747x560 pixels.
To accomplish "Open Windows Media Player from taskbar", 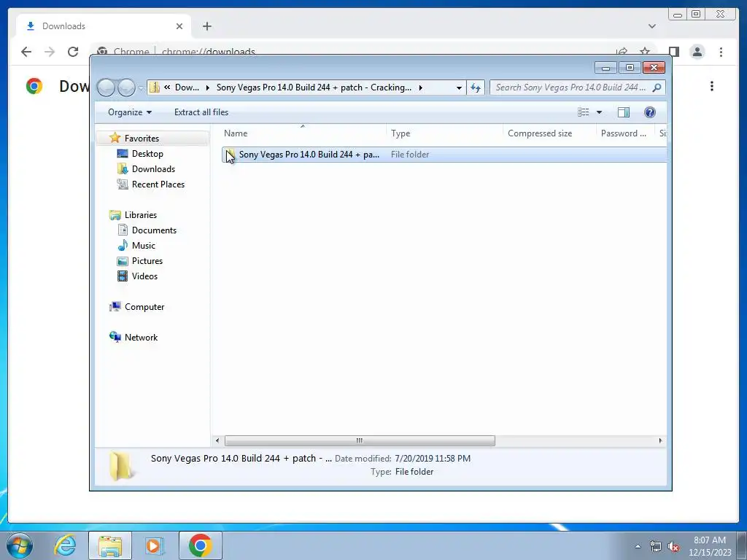I will (x=154, y=545).
